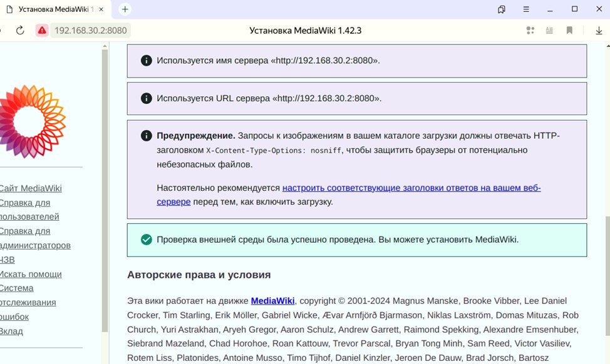The image size is (610, 364).
Task: Close the Установка MediaWiki tab
Action: pyautogui.click(x=101, y=9)
